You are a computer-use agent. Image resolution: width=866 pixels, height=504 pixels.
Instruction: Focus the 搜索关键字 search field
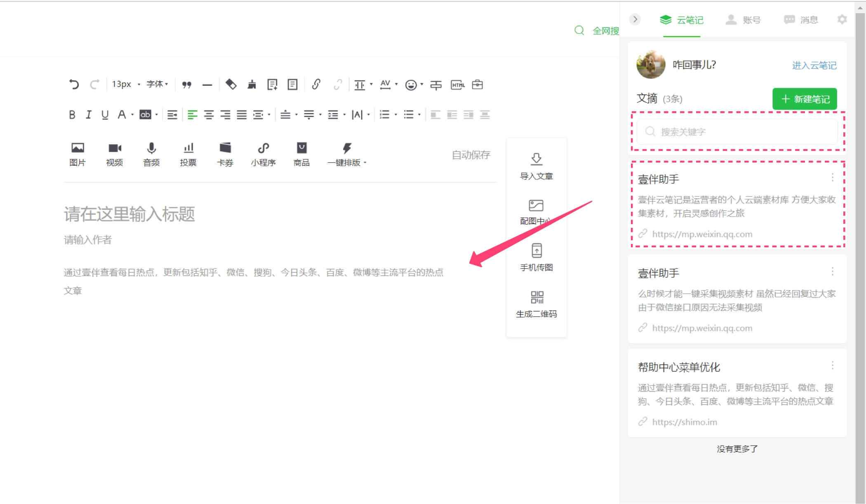(x=737, y=131)
